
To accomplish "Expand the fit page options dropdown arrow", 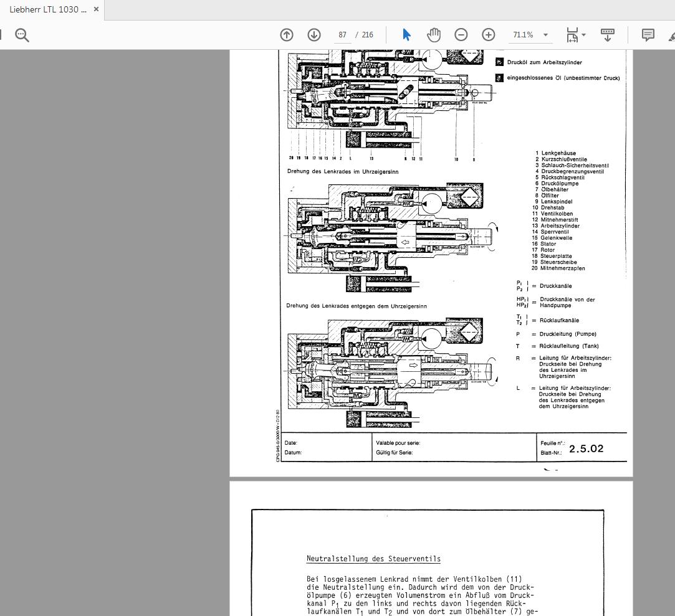I will 584,35.
